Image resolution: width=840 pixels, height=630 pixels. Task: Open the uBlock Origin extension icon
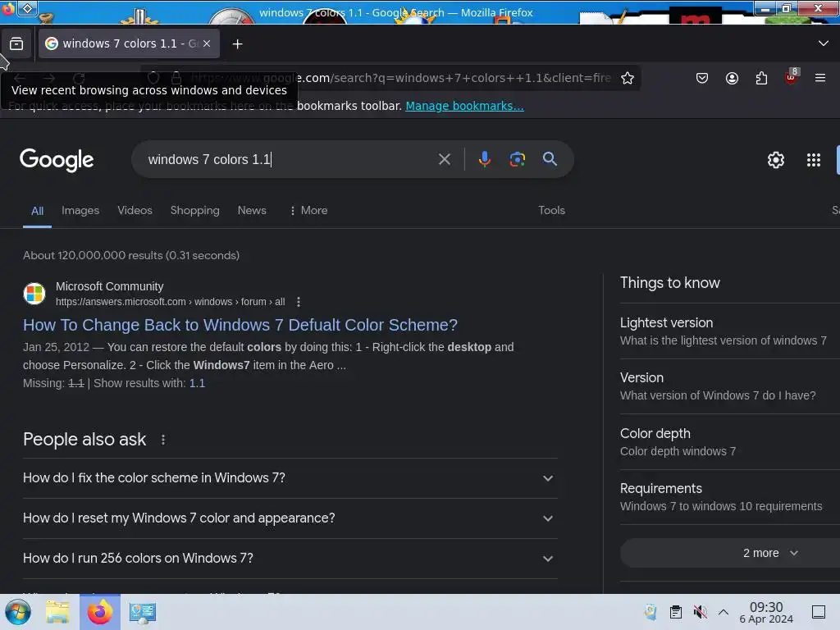[792, 77]
